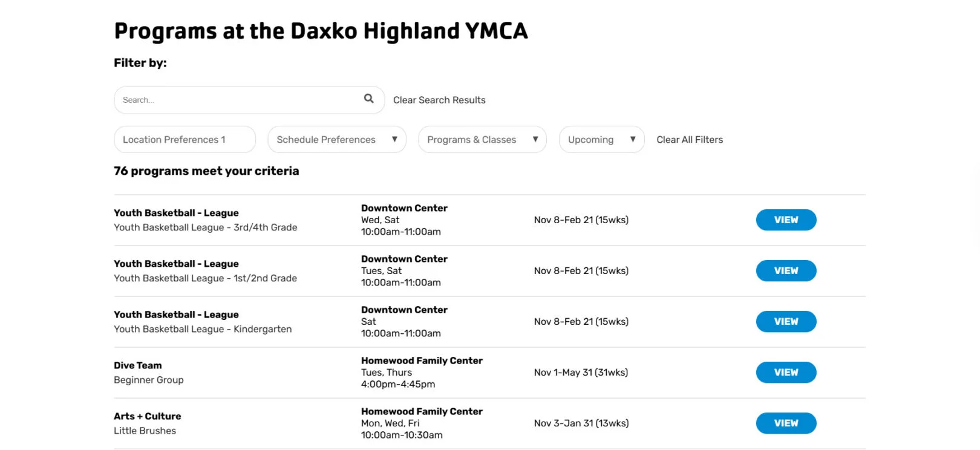Click the Youth Basketball League Kindergarten text
980x450 pixels.
[x=203, y=329]
